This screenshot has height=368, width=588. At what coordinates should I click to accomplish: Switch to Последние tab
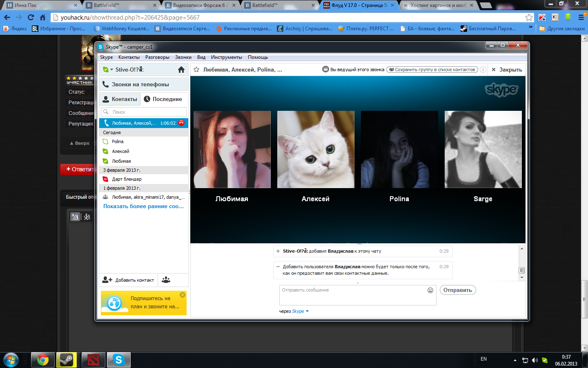pos(165,99)
